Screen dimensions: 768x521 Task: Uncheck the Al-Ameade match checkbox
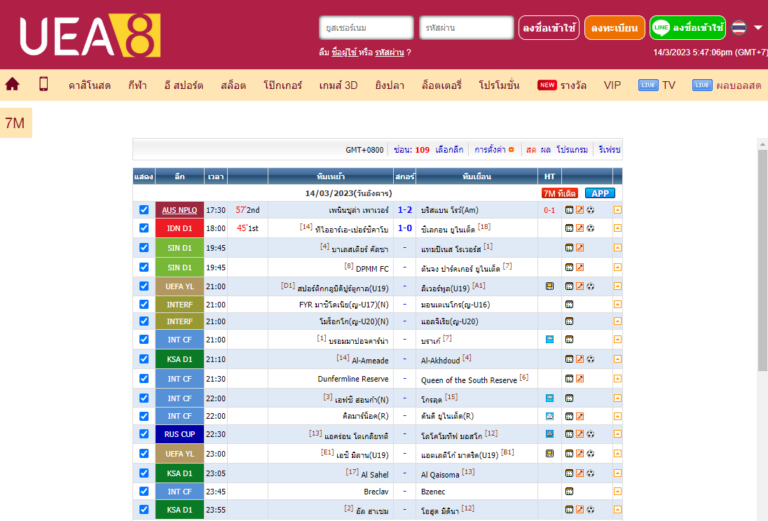tap(144, 358)
